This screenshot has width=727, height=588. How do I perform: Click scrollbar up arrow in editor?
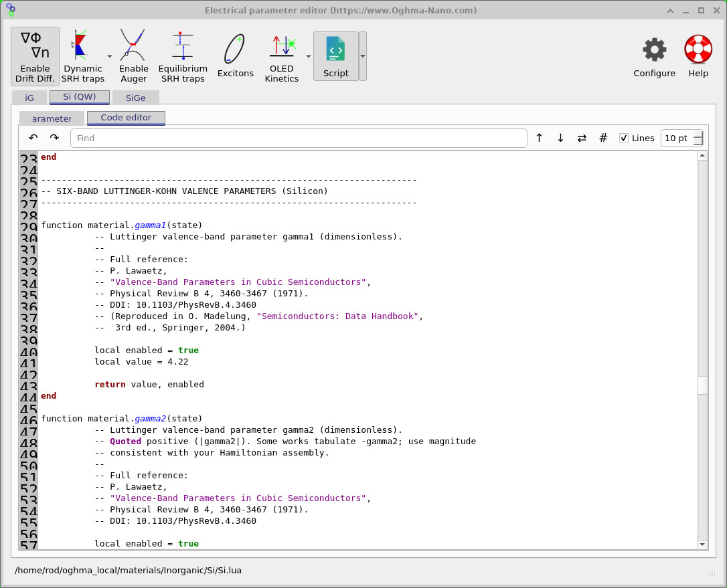pos(702,156)
